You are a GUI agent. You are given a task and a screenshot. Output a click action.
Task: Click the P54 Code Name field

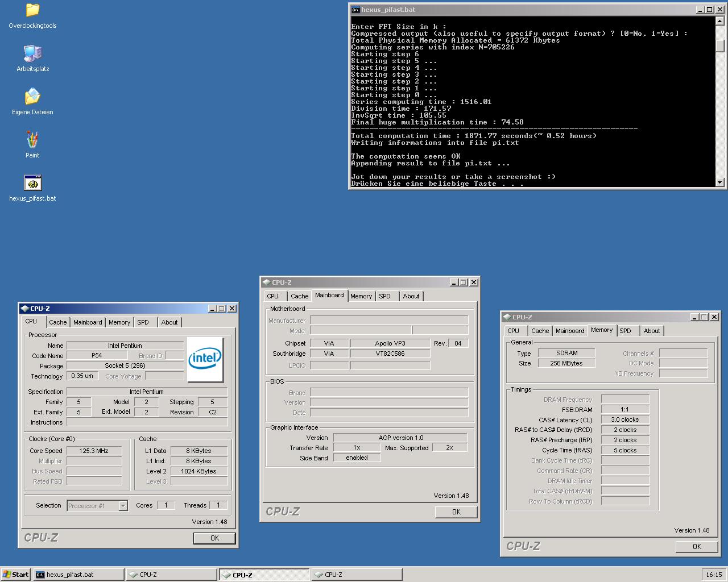[97, 355]
